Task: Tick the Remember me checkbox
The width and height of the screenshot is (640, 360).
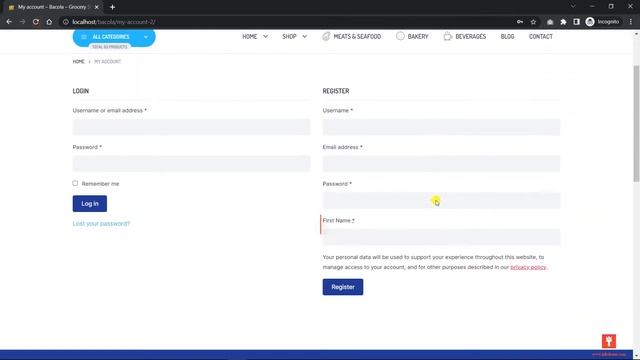Action: point(75,183)
